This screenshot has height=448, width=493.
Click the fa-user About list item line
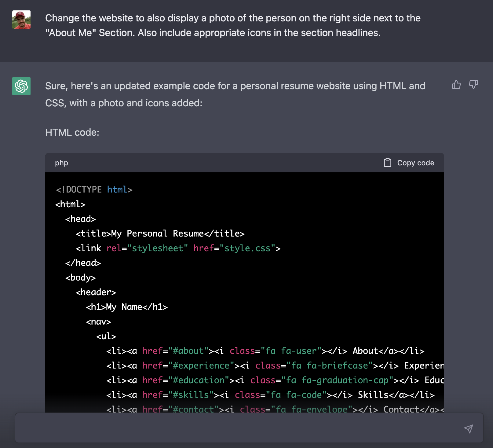coord(265,351)
